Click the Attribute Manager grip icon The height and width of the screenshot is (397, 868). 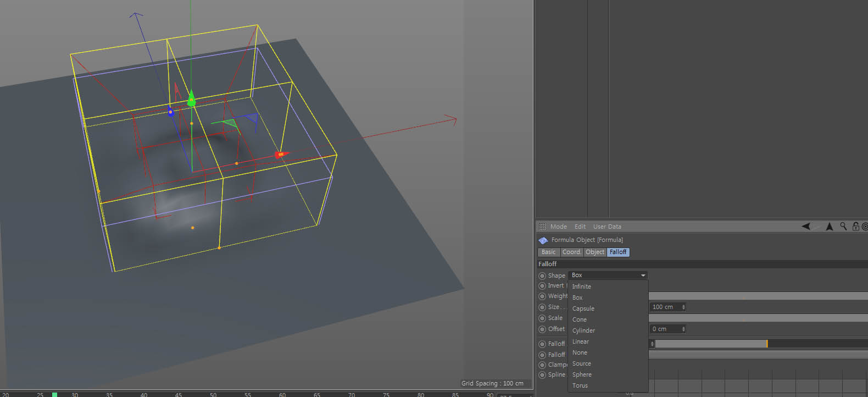click(x=542, y=227)
